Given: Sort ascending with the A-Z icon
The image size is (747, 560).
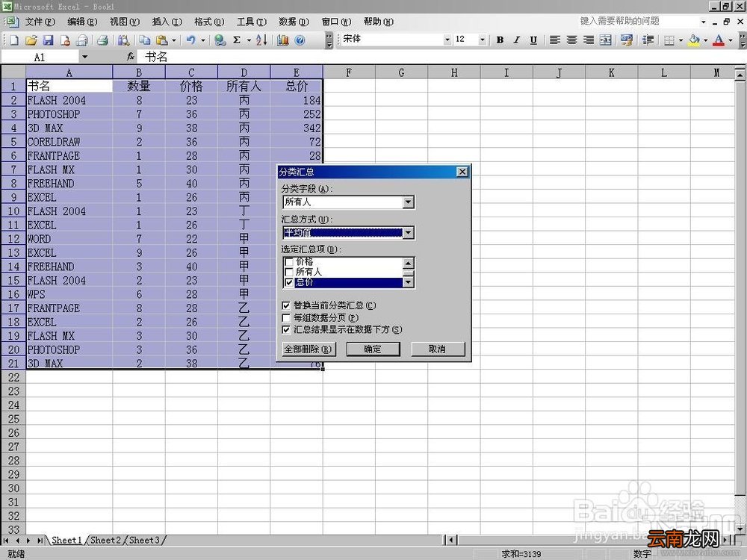Looking at the screenshot, I should click(x=261, y=40).
